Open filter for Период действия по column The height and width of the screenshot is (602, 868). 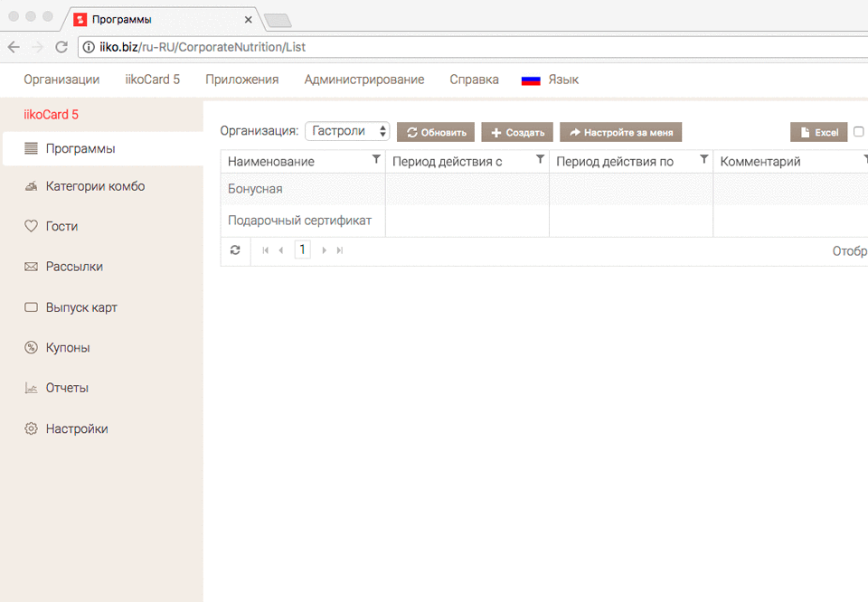click(x=703, y=160)
